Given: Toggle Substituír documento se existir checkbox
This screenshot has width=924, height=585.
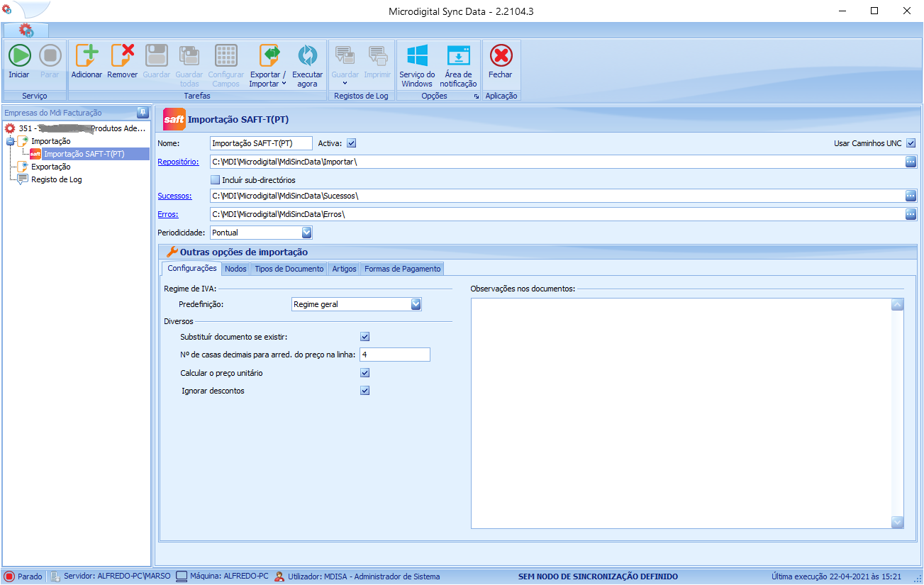Looking at the screenshot, I should [365, 337].
